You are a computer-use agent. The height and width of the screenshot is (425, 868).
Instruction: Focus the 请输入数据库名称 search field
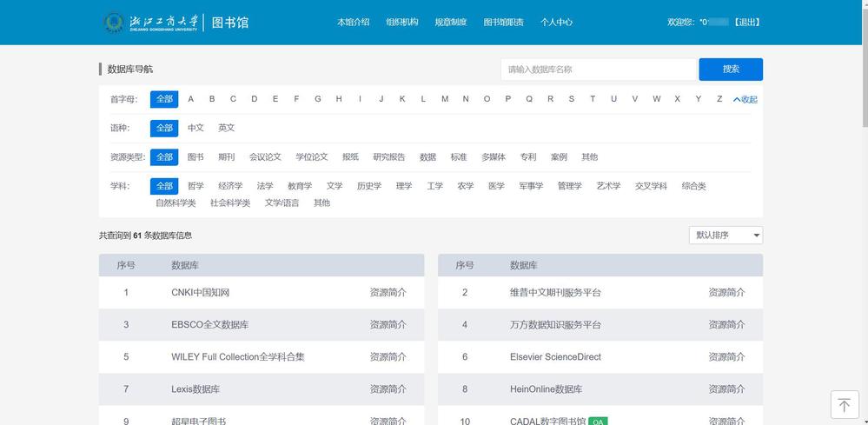pos(598,70)
